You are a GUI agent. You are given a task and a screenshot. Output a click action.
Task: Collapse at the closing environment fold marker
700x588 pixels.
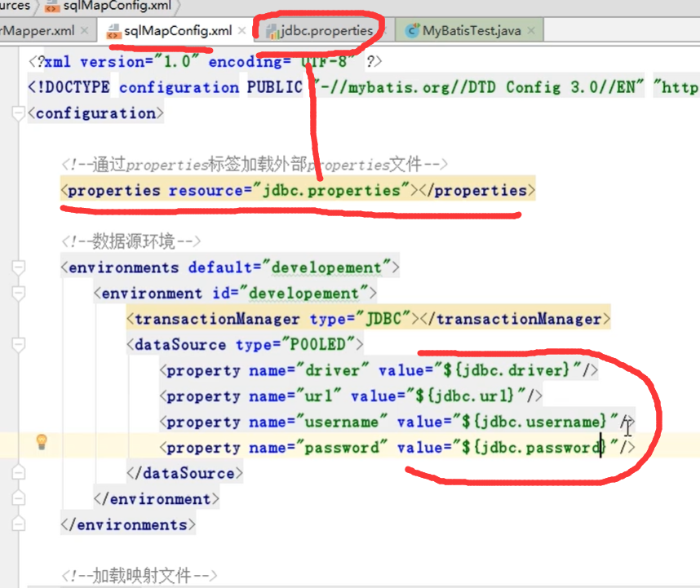18,498
